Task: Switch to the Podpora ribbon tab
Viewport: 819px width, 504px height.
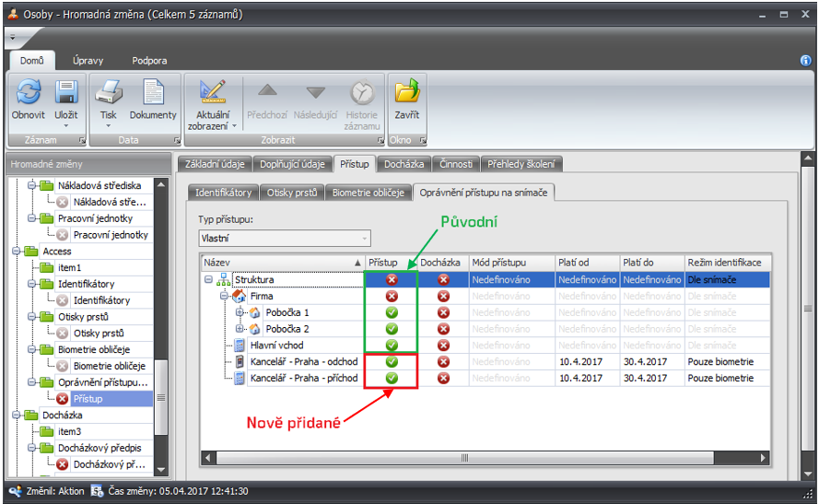Action: (149, 61)
